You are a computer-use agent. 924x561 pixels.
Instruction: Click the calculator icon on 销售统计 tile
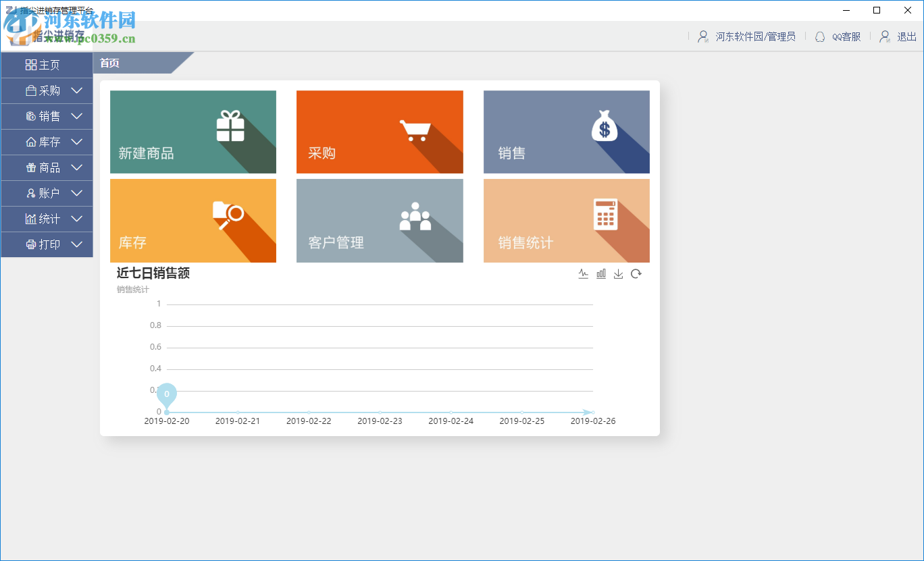coord(606,215)
